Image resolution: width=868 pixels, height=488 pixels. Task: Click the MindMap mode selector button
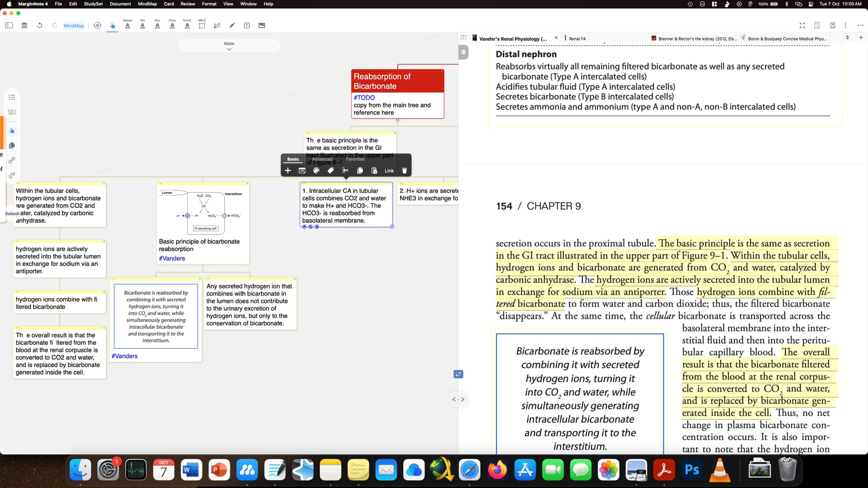point(74,26)
